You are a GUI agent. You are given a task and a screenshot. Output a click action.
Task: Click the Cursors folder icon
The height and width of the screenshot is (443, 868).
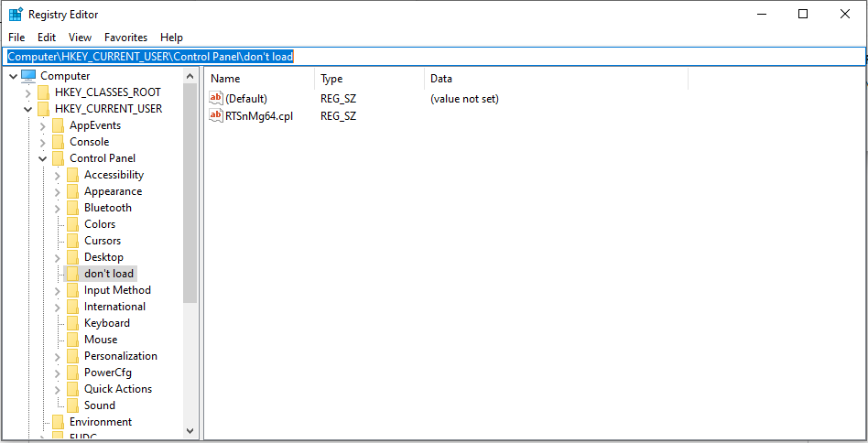[x=72, y=241]
